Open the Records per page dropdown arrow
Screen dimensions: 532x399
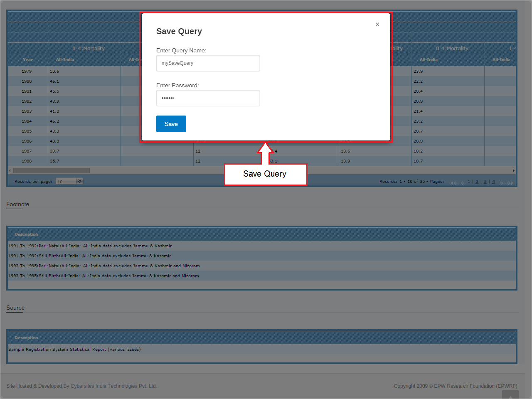pos(80,181)
